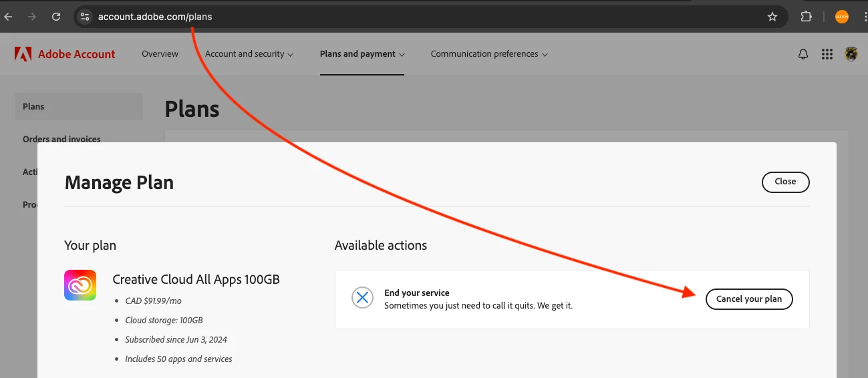
Task: Click the Cancel your plan button
Action: (749, 299)
